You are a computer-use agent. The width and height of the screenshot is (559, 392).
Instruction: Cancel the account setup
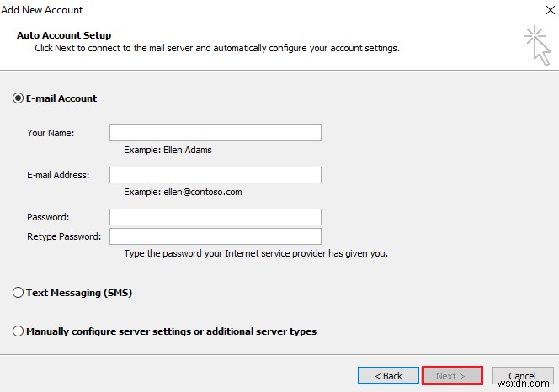coord(522,376)
